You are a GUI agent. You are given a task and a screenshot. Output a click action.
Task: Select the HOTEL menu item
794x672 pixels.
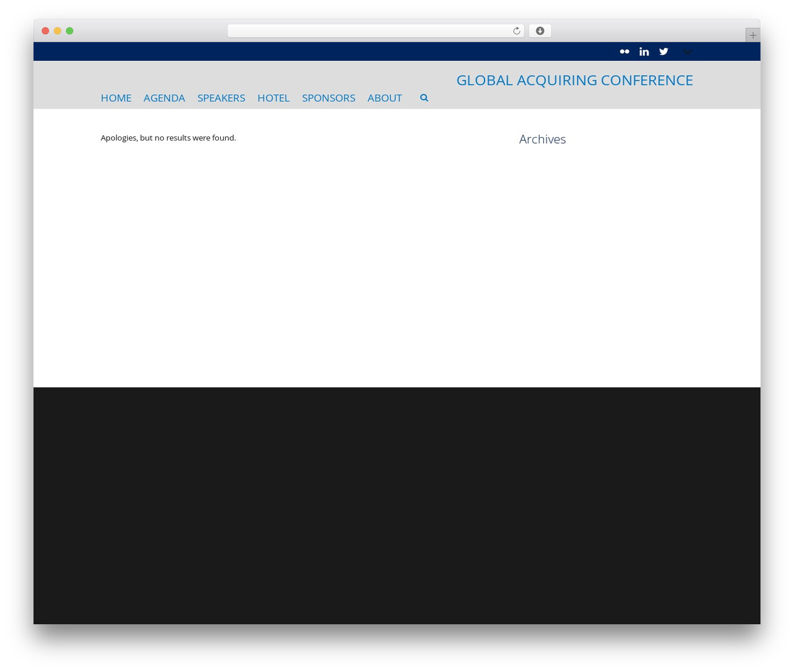pos(274,98)
